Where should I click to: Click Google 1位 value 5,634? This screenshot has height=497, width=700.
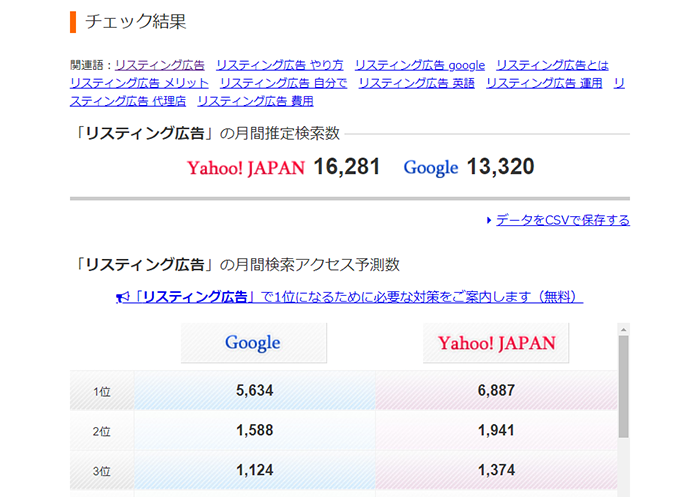tap(254, 390)
